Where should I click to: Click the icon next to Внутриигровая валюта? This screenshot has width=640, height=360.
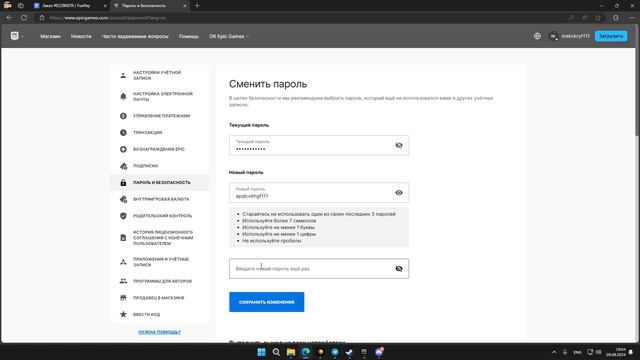coord(123,199)
